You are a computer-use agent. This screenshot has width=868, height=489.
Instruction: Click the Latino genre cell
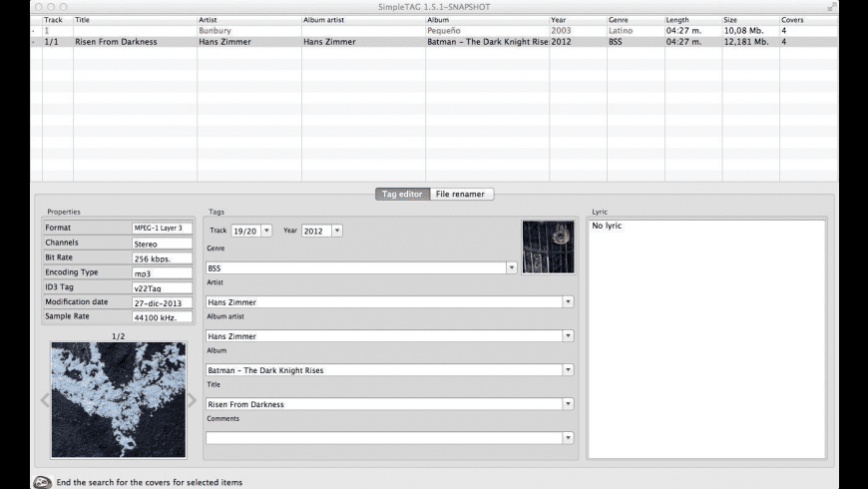coord(636,31)
